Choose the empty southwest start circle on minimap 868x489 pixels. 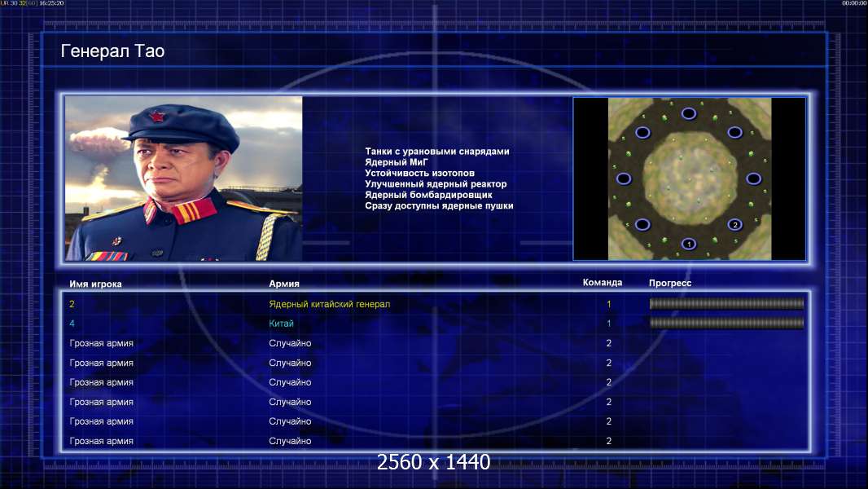pyautogui.click(x=642, y=224)
